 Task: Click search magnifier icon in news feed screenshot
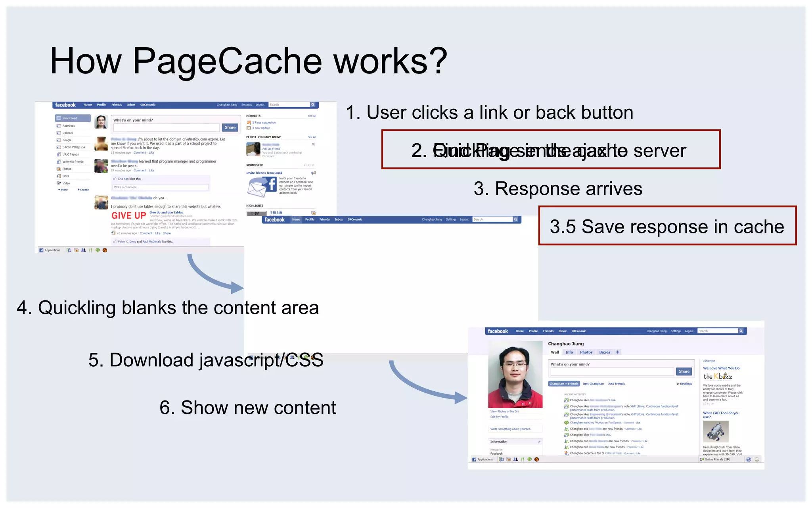click(x=313, y=105)
